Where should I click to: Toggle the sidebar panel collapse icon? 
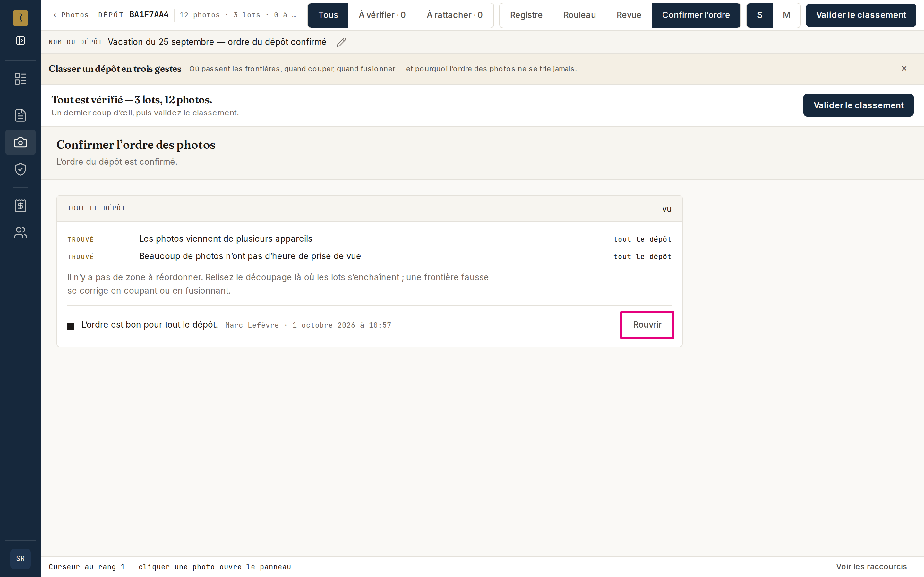click(20, 40)
